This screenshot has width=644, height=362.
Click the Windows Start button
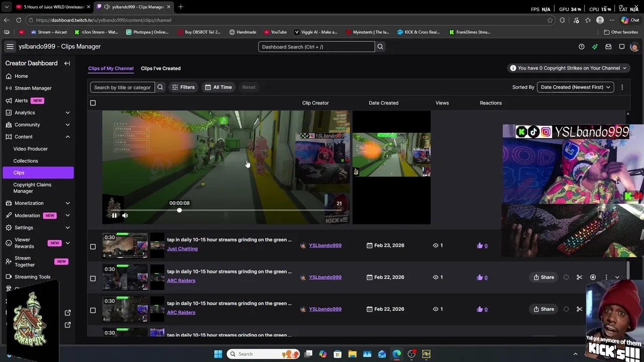click(218, 354)
